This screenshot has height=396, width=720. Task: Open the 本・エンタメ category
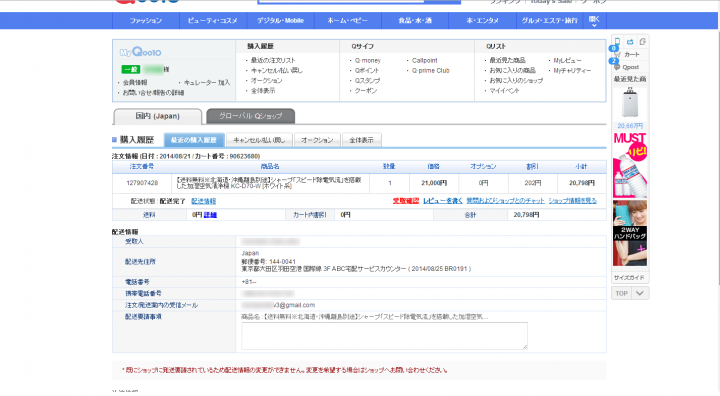[x=482, y=21]
